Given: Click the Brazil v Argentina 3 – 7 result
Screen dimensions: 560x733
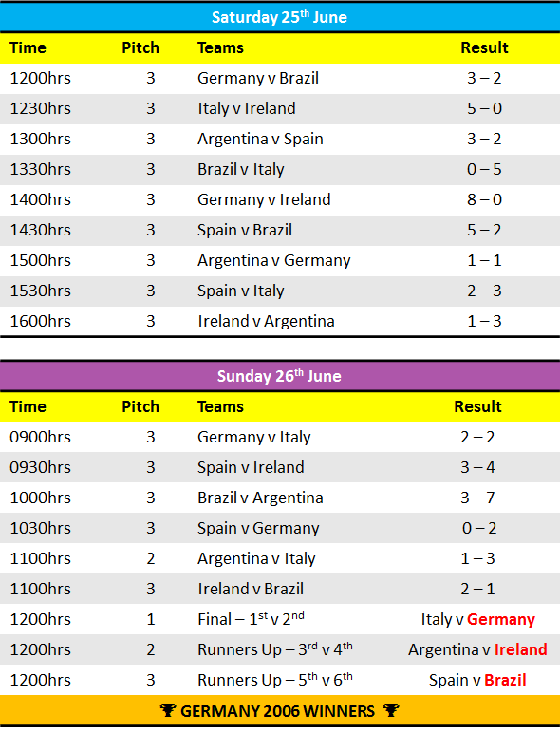Looking at the screenshot, I should [477, 498].
